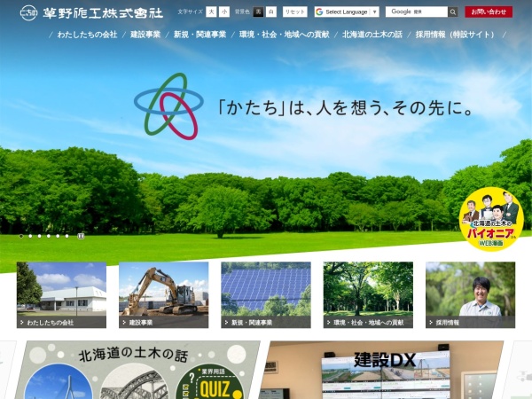Click the Kusano company logo emblem
Image resolution: width=532 pixels, height=399 pixels.
click(28, 13)
